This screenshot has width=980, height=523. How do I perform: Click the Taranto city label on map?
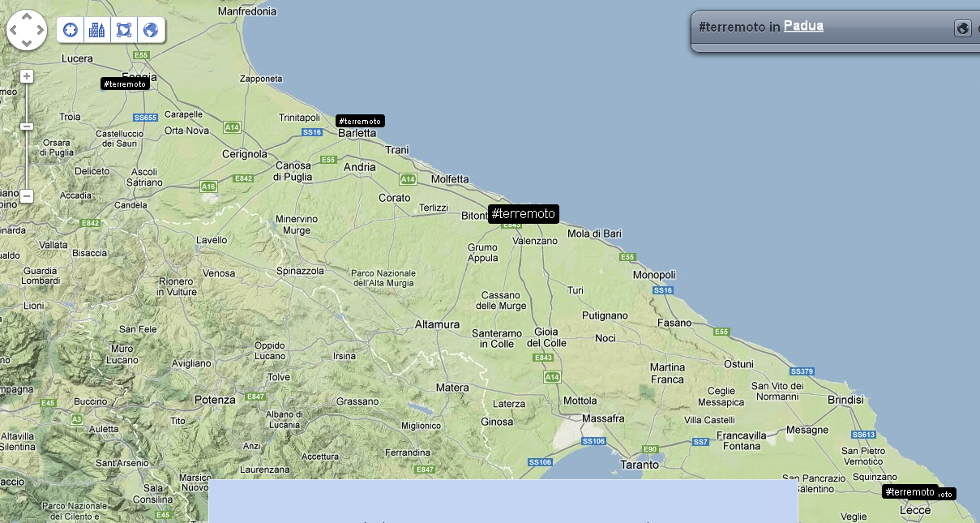(639, 465)
